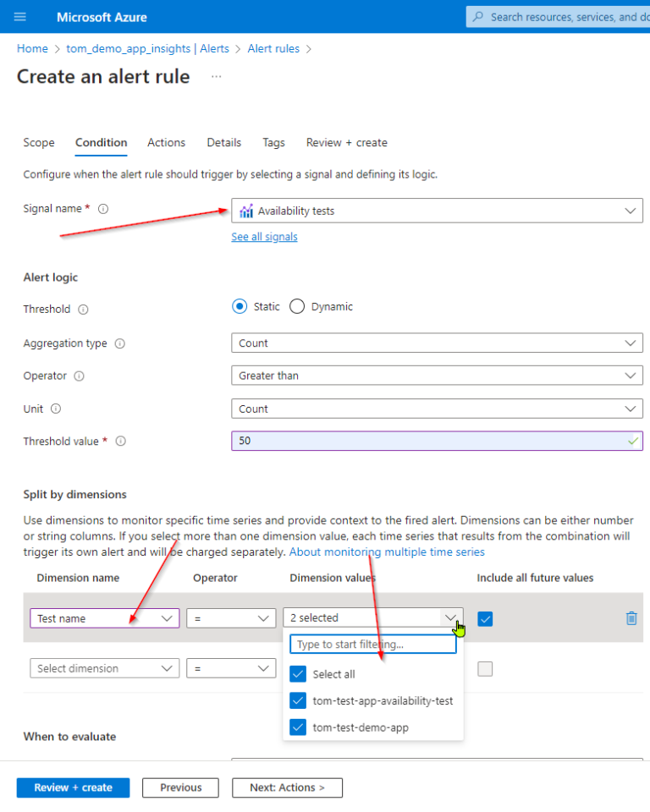
Task: Check Include all future values on empty dimension row
Action: (485, 668)
